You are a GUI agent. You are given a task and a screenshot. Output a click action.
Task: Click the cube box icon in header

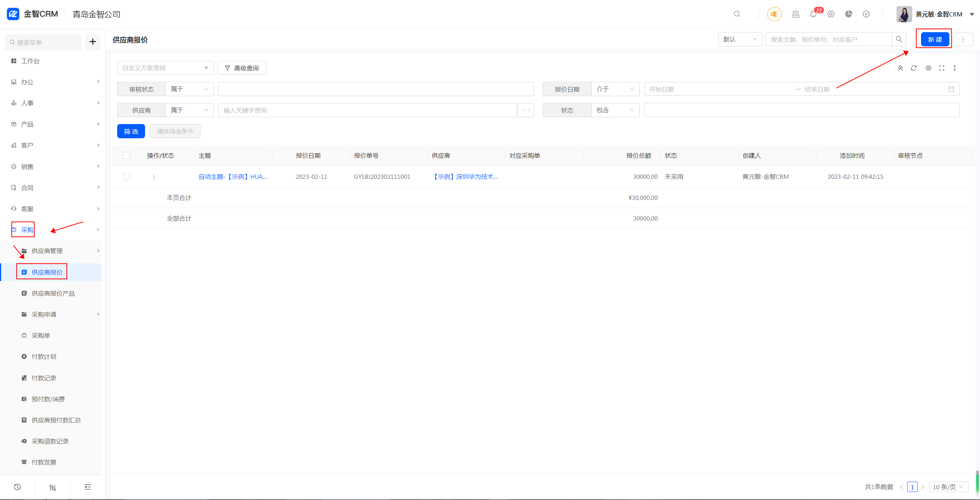coord(866,14)
